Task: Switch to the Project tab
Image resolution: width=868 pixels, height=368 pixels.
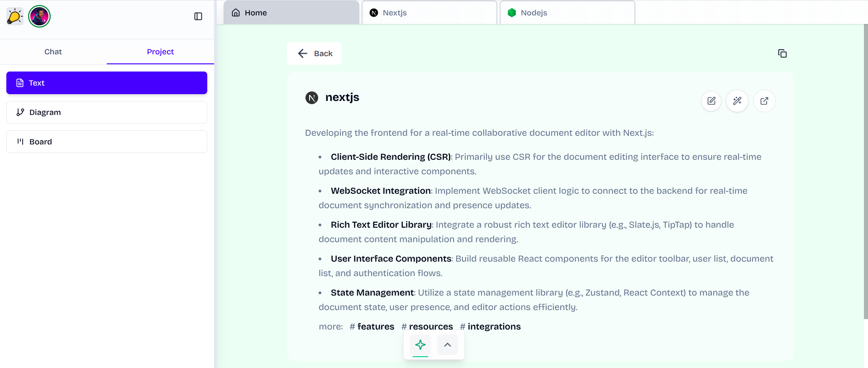Action: pyautogui.click(x=160, y=52)
